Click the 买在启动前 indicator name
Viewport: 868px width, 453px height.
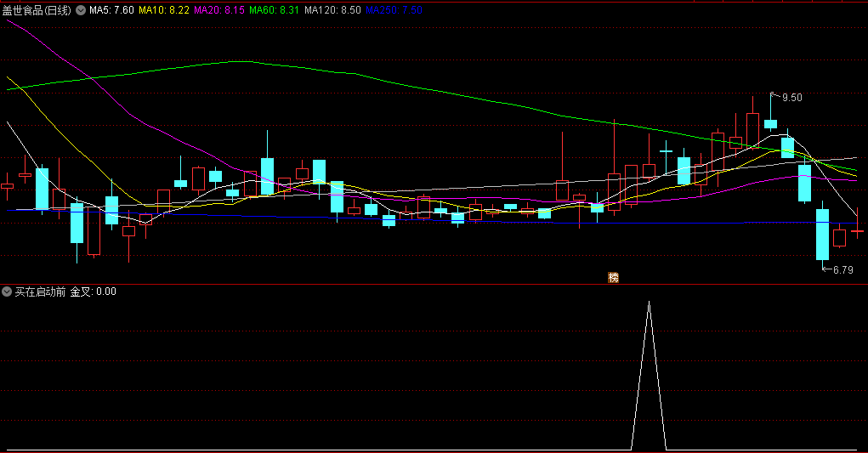tap(40, 292)
